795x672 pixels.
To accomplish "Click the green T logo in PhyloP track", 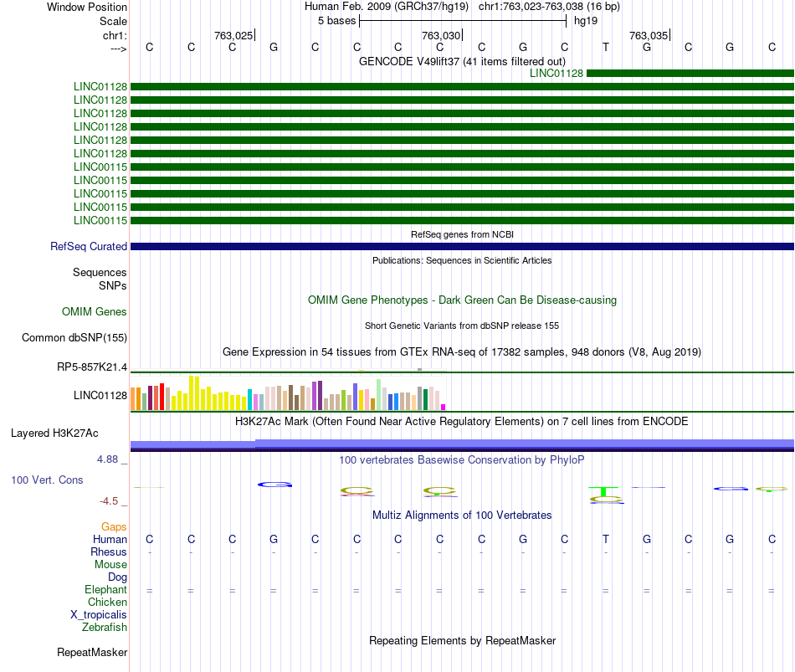I will (603, 491).
